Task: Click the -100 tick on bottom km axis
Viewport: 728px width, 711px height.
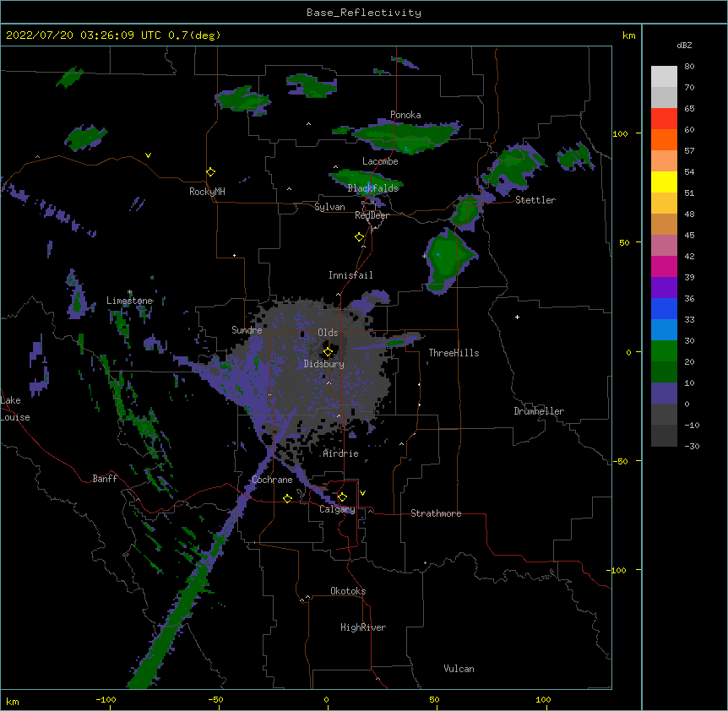Action: (x=106, y=699)
